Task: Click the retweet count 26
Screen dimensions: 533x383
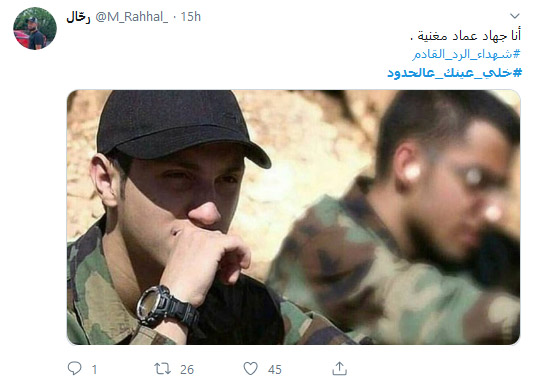Action: click(x=187, y=369)
